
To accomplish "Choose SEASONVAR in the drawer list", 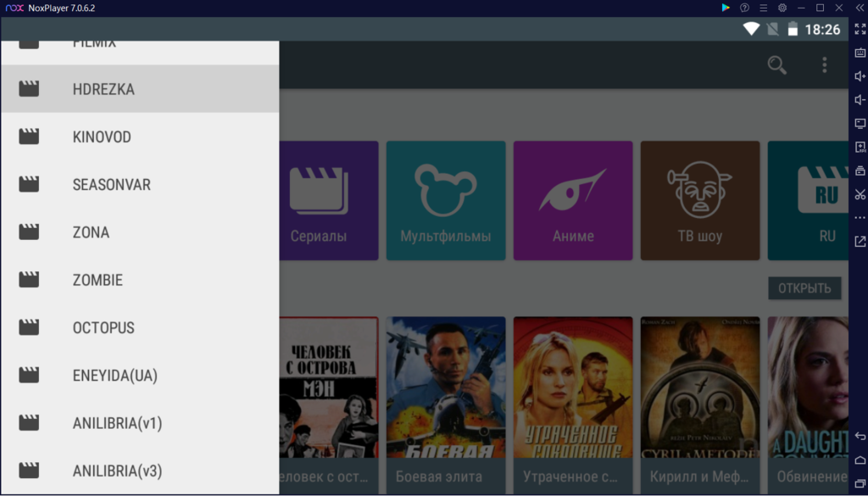I will tap(140, 184).
